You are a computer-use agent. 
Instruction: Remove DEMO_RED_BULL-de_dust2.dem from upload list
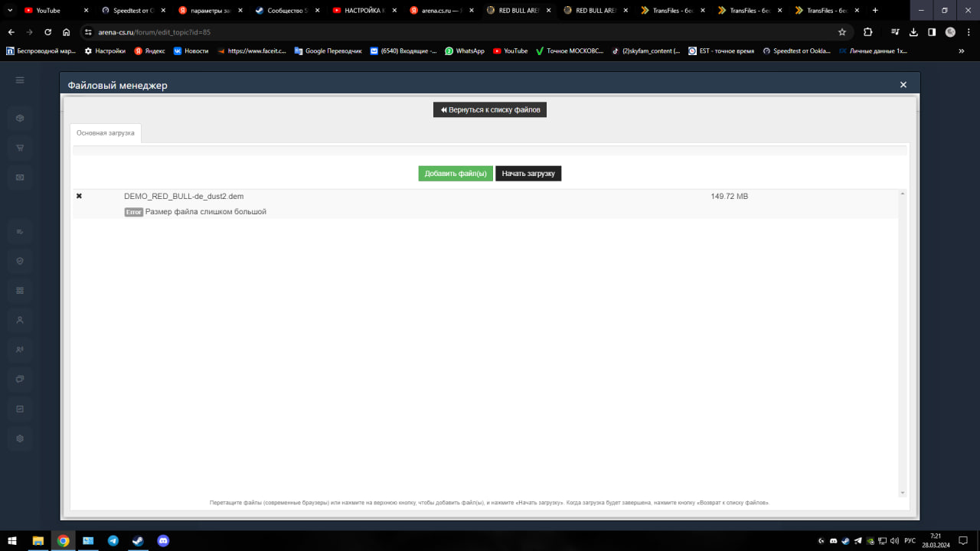(79, 197)
